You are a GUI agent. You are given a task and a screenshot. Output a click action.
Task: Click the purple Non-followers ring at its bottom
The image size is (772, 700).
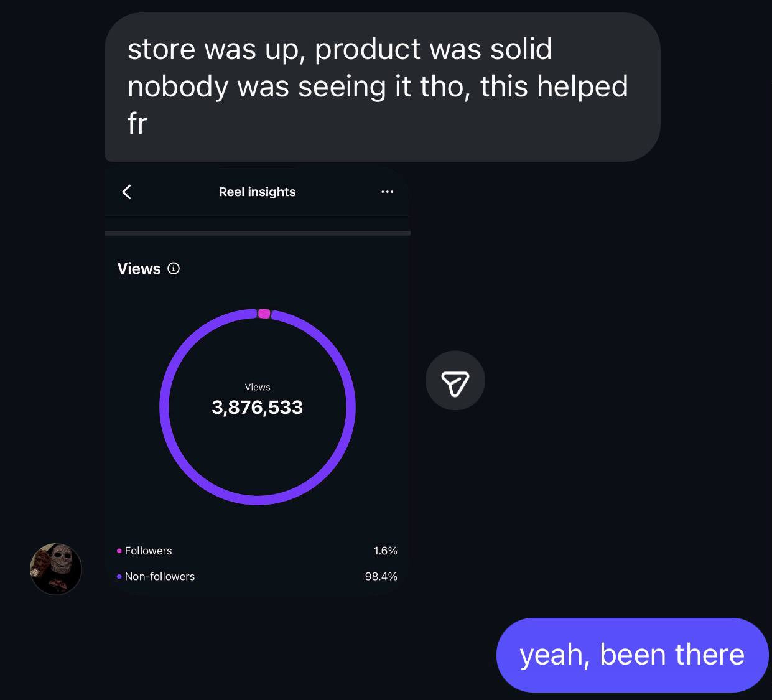[258, 500]
